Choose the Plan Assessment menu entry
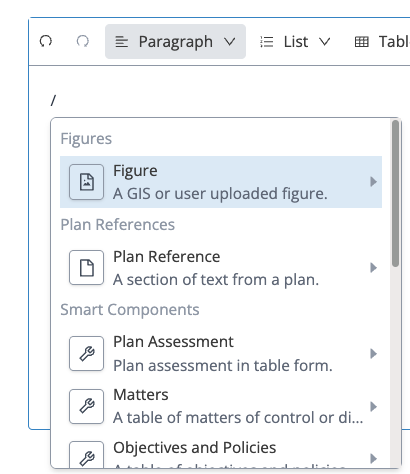The width and height of the screenshot is (410, 474). click(x=221, y=354)
